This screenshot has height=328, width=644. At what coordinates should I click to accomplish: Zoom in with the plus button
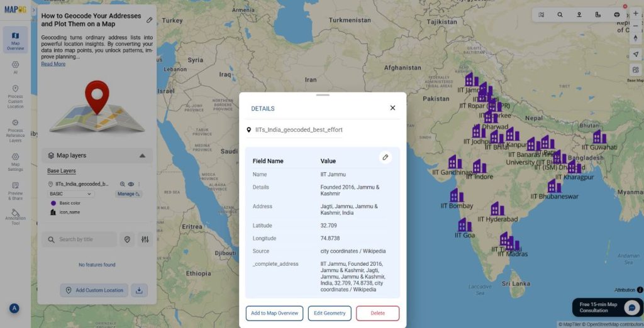[636, 13]
